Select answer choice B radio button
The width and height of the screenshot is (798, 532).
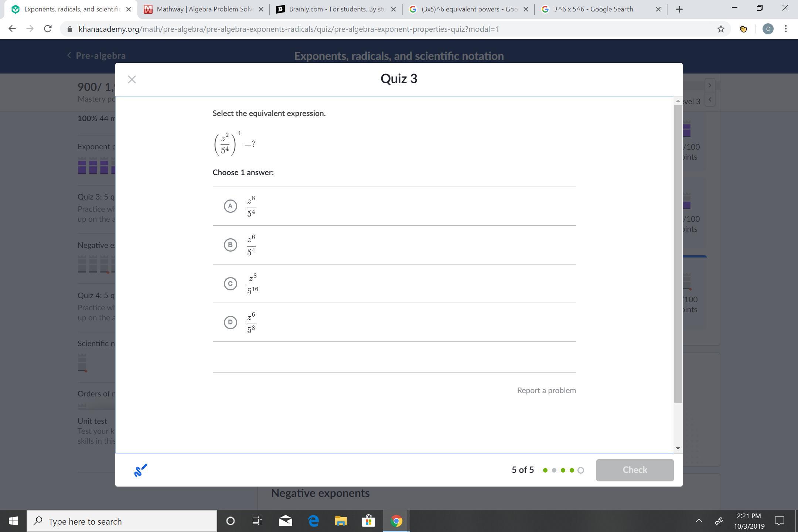coord(230,245)
